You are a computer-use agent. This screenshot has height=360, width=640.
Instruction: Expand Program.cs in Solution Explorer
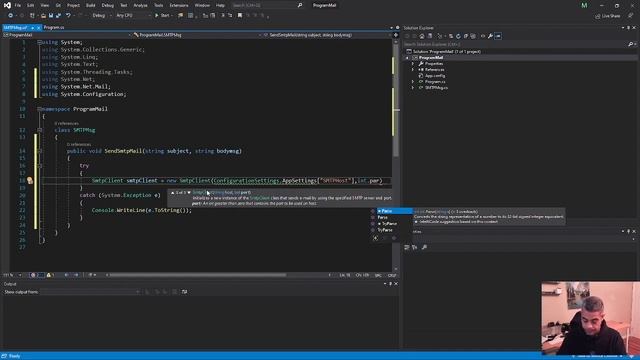tap(413, 82)
